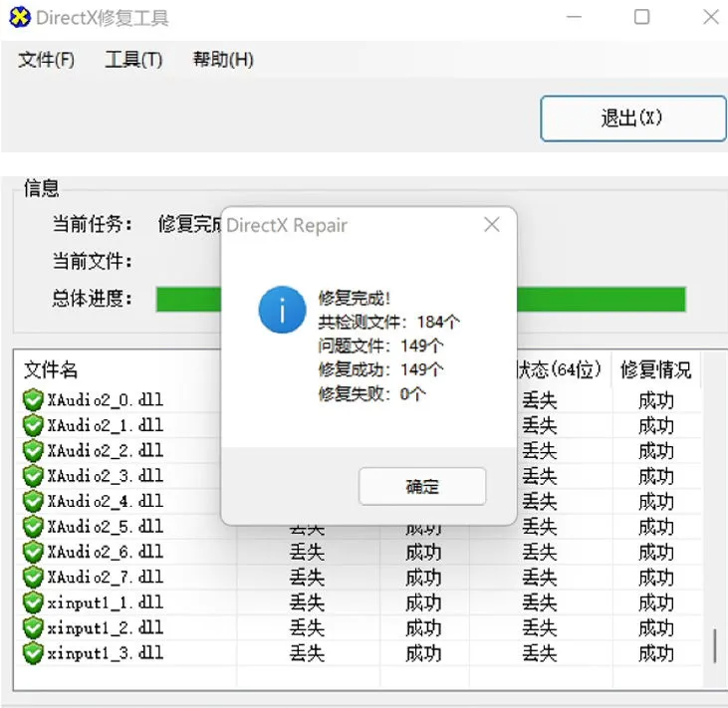
Task: Click first 成功 cell in xinput1_2.dll row
Action: (x=423, y=628)
